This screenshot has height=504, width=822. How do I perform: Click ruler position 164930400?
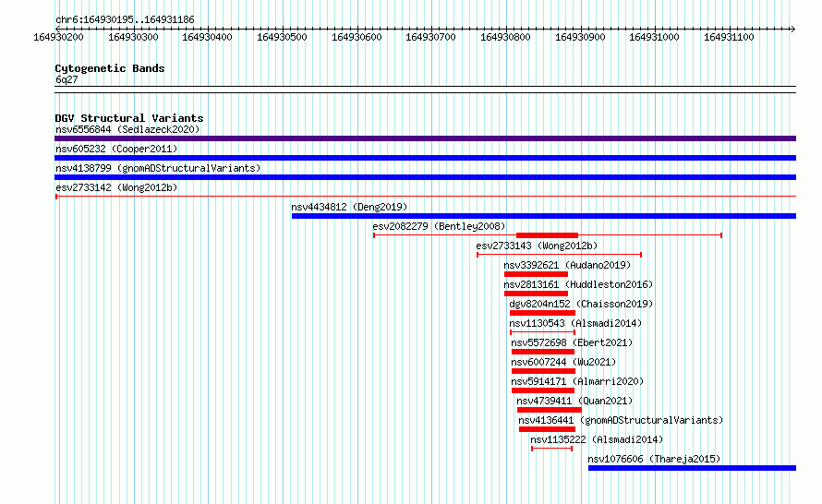[x=207, y=37]
